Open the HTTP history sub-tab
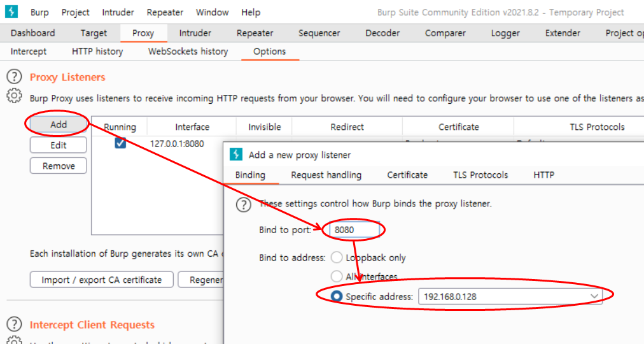644x344 pixels. click(x=97, y=52)
